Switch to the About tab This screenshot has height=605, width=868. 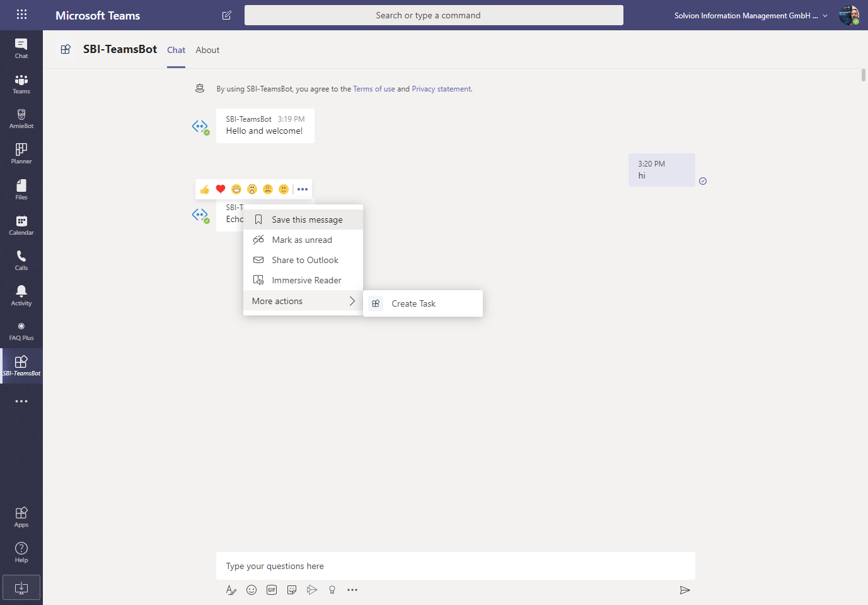pyautogui.click(x=207, y=50)
